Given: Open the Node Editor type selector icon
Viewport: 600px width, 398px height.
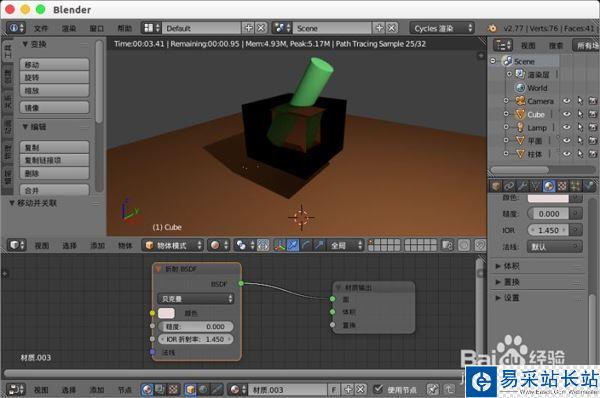Looking at the screenshot, I should 16,390.
